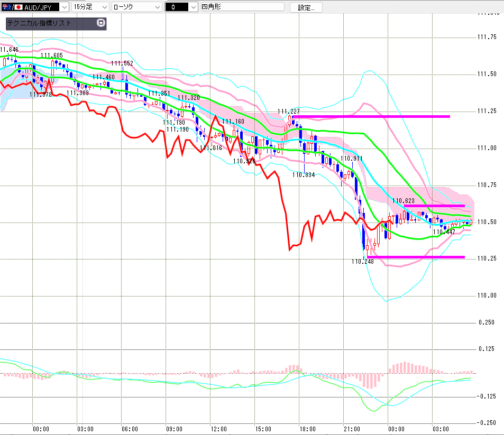Click the 111.552 high price label
This screenshot has height=435, width=504.
point(122,63)
